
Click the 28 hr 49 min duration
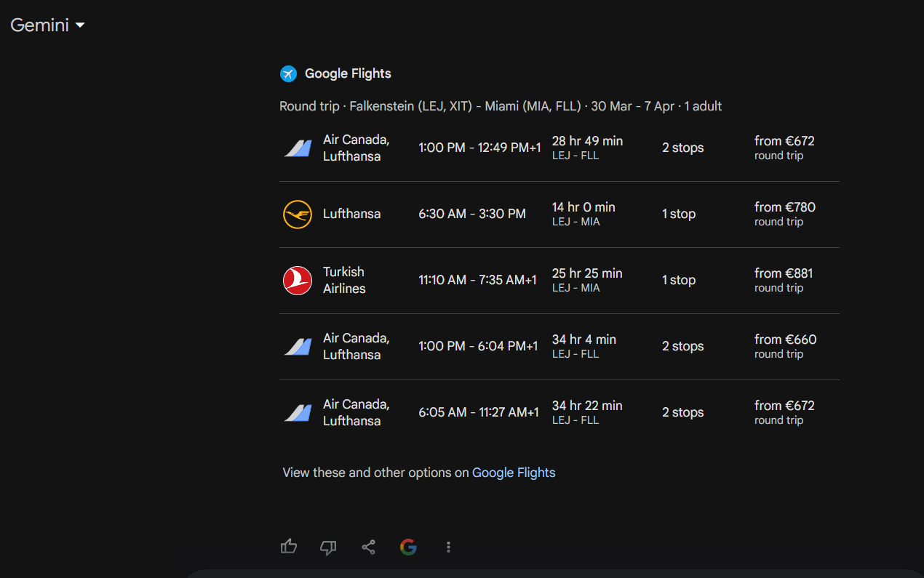coord(587,141)
